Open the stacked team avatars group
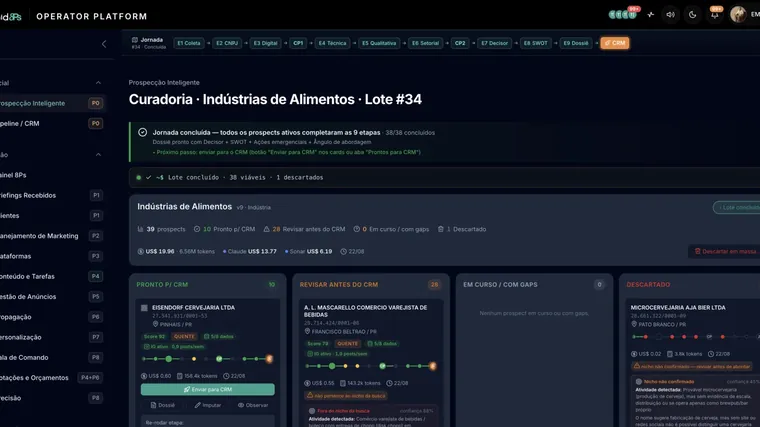The image size is (760, 427). point(622,15)
